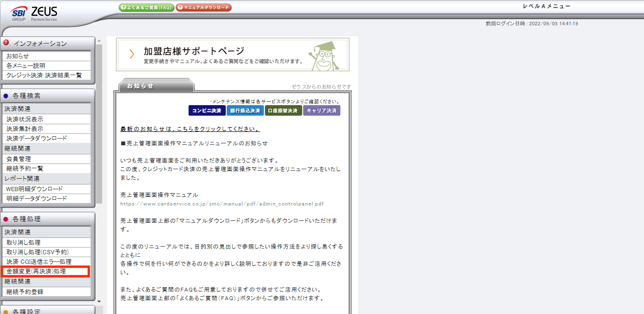Open 取り消し処理 menu item
The height and width of the screenshot is (314, 644).
click(x=46, y=242)
